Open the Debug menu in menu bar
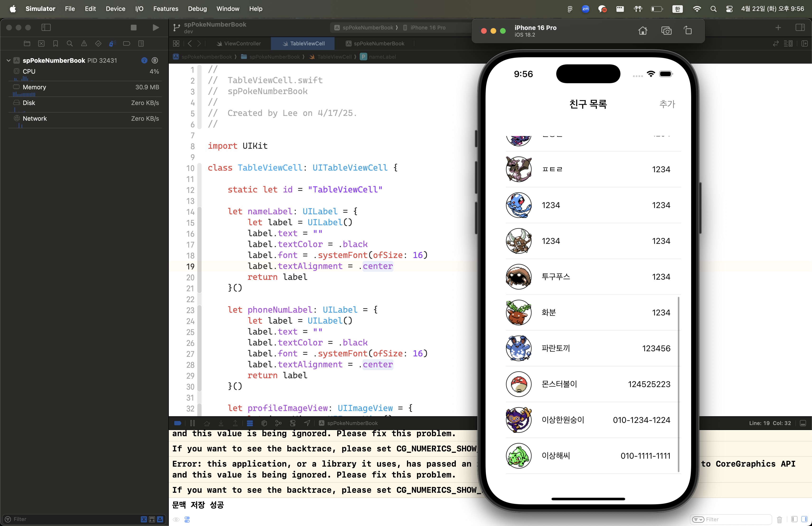Viewport: 812px width, 526px height. (x=197, y=9)
